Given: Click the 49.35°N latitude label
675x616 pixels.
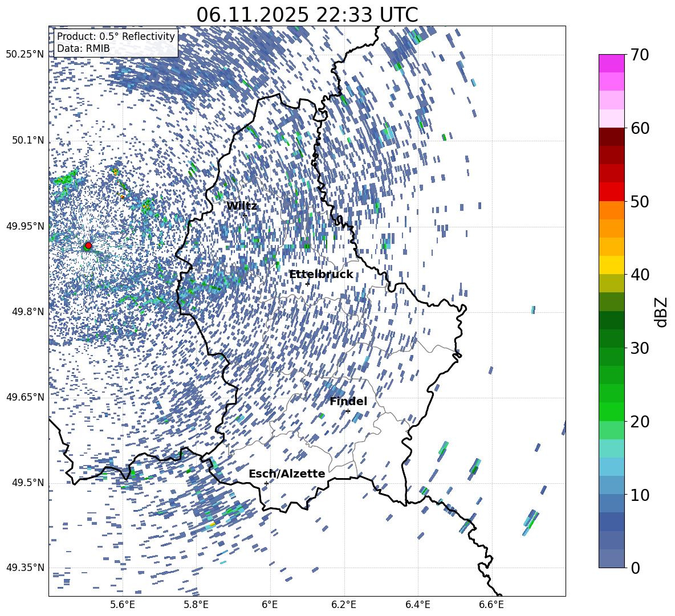Looking at the screenshot, I should tap(25, 568).
